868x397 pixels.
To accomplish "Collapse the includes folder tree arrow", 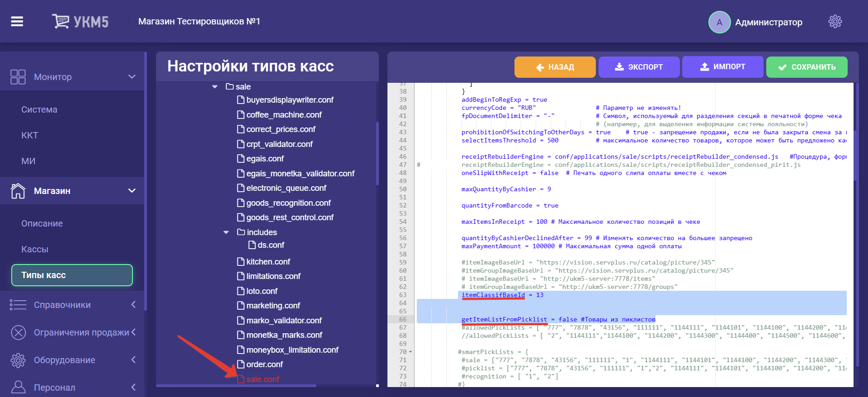I will click(x=226, y=232).
